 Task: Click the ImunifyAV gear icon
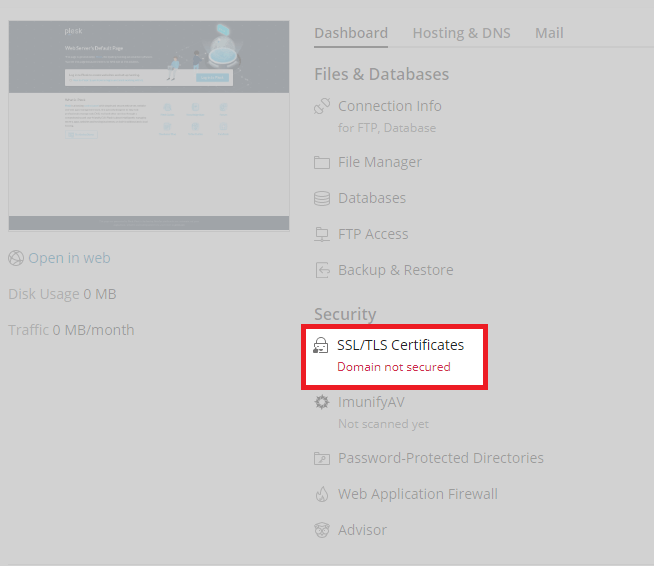point(322,402)
